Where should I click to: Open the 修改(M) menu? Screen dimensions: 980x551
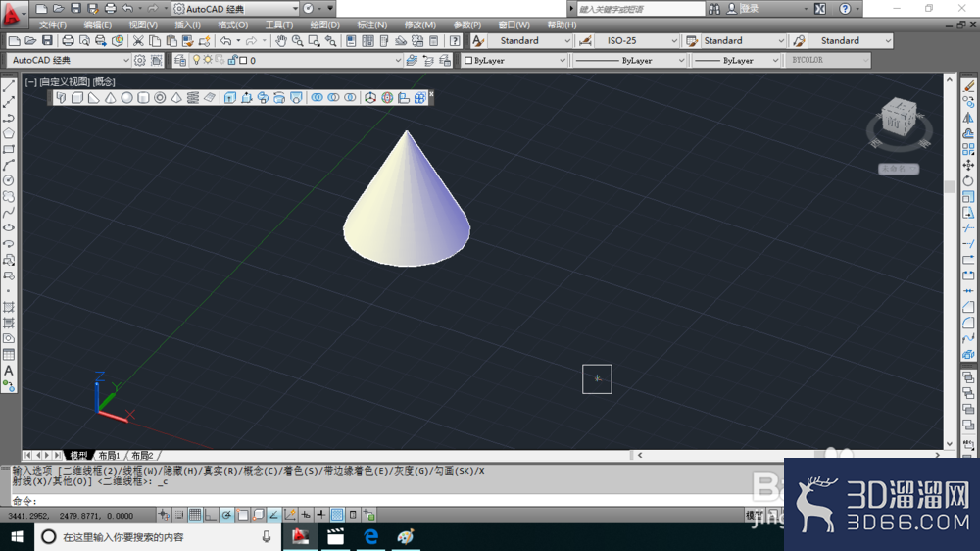point(420,25)
